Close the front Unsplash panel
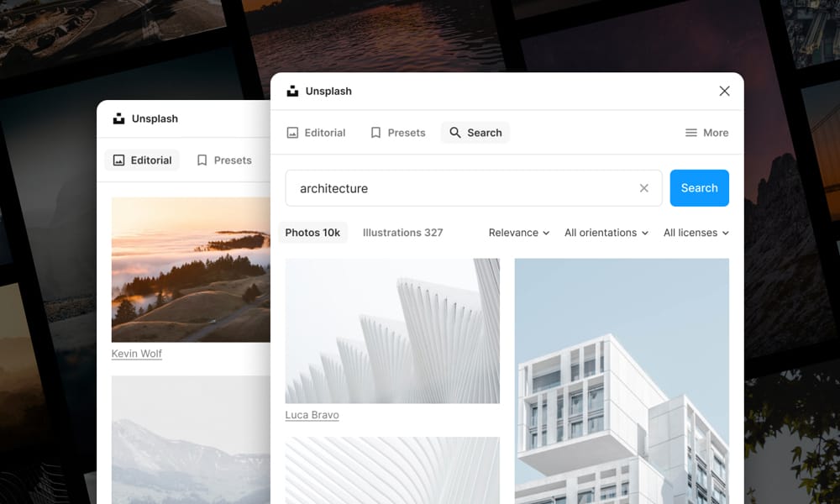The height and width of the screenshot is (504, 840). coord(724,91)
